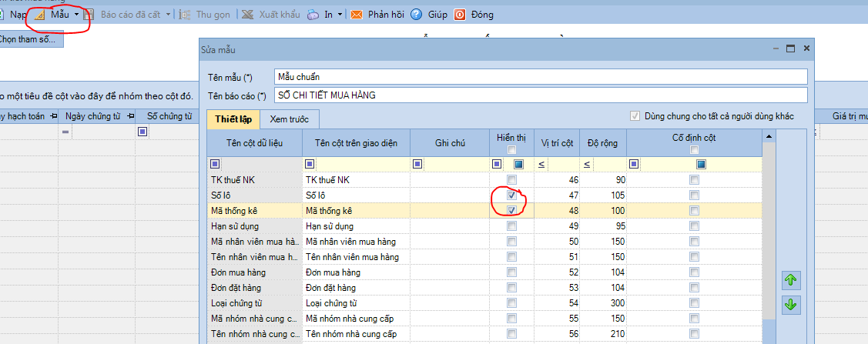Screen dimensions: 868x344
Task: Move row down with green down arrow
Action: coord(789,305)
